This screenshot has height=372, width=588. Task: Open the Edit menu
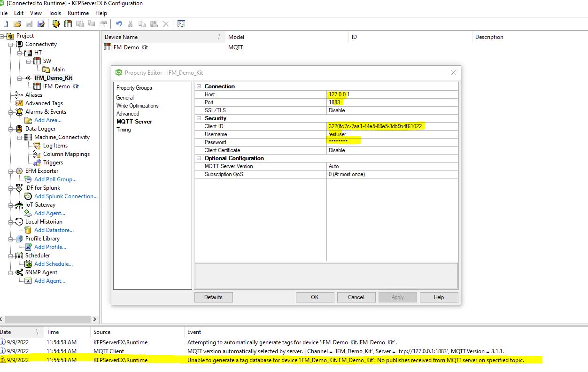click(19, 13)
